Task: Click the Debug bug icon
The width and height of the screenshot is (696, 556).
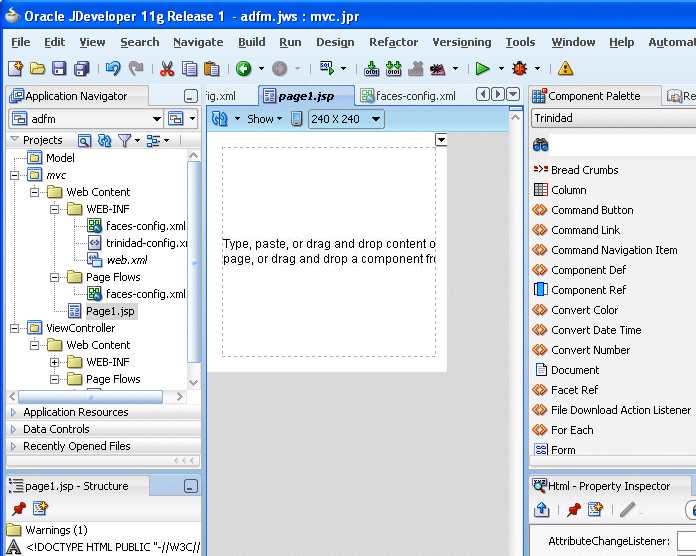Action: pos(519,69)
